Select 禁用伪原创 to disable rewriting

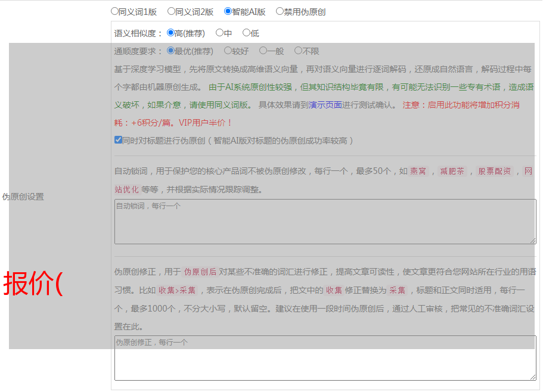tap(280, 11)
